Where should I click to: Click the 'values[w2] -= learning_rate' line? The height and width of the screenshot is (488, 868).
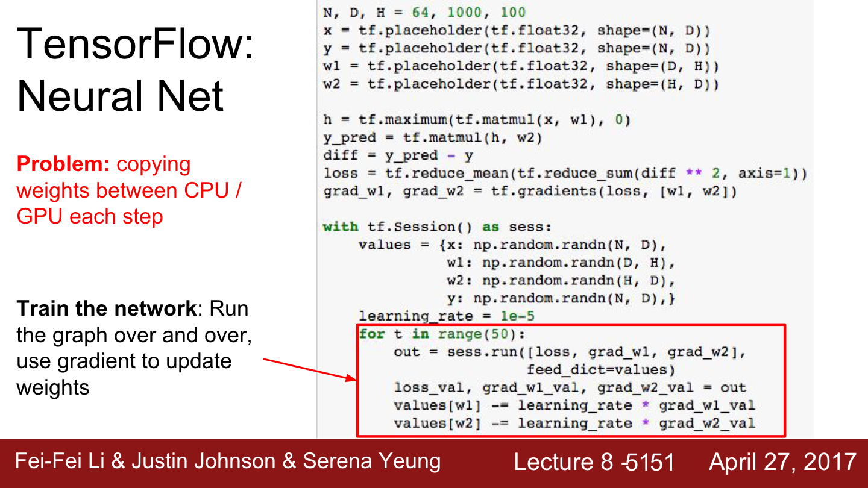tap(574, 423)
